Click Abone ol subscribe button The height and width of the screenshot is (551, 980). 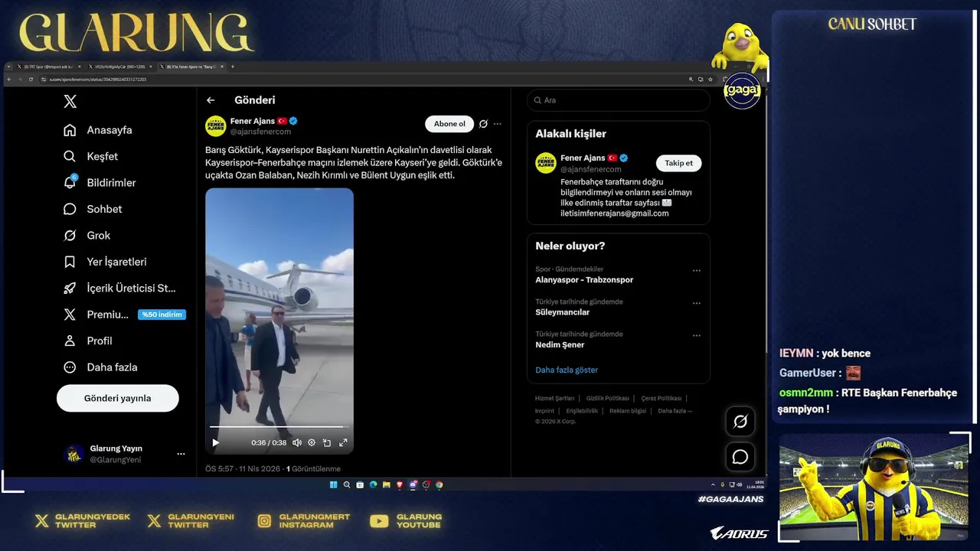click(449, 124)
